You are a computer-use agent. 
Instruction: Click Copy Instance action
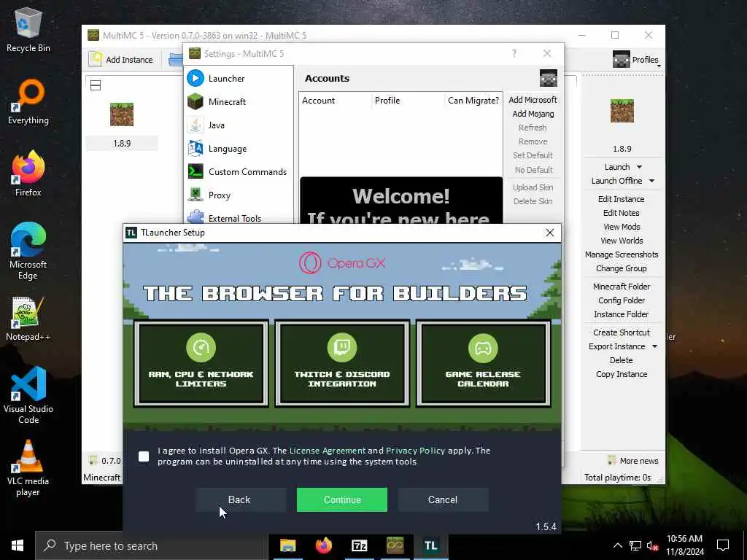(622, 374)
